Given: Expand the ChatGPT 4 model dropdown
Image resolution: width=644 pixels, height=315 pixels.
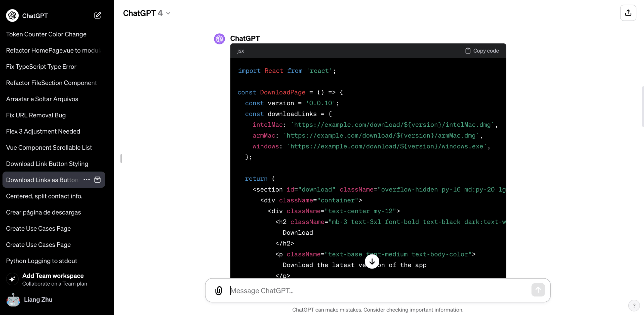Looking at the screenshot, I should tap(146, 13).
